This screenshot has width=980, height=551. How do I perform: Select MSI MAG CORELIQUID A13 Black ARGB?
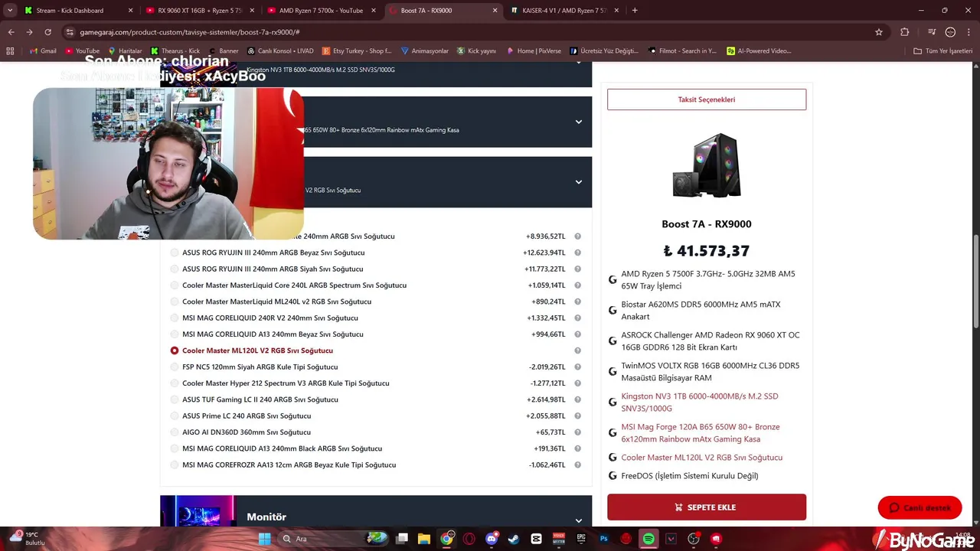pos(175,448)
